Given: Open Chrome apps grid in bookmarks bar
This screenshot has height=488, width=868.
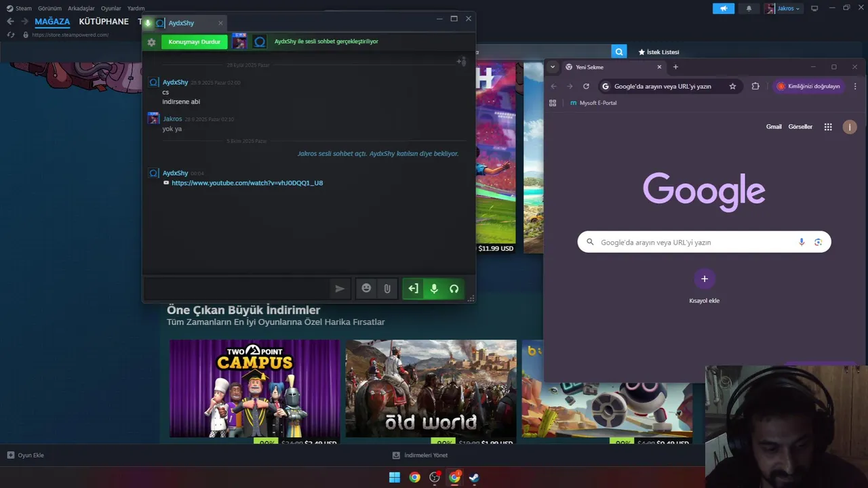Looking at the screenshot, I should click(553, 103).
